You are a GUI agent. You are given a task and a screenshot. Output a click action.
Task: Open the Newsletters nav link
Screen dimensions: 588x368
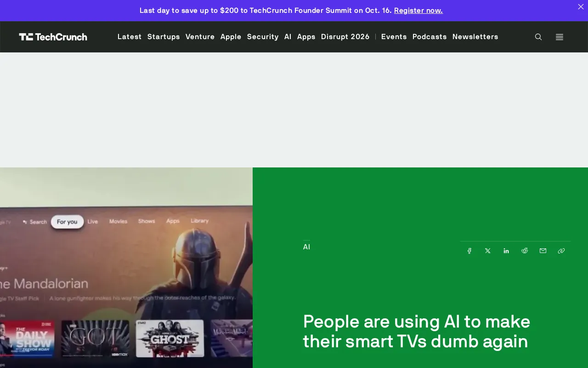(x=475, y=37)
